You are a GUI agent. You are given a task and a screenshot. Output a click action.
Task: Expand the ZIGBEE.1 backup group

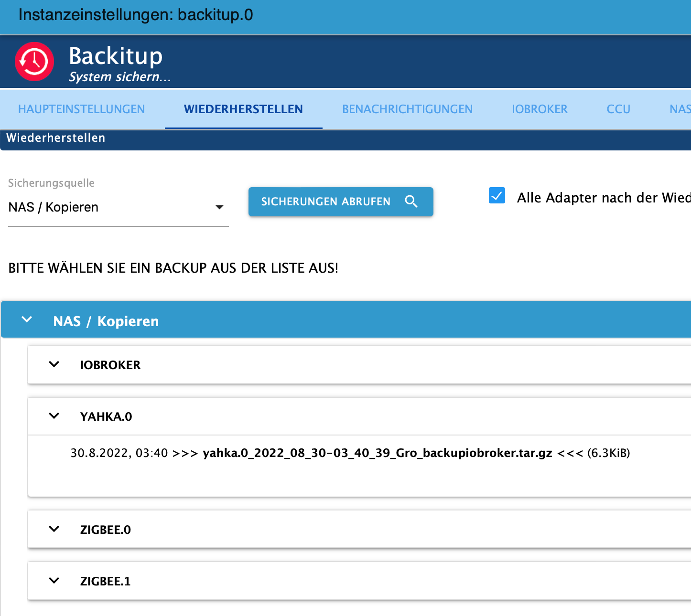coord(54,581)
